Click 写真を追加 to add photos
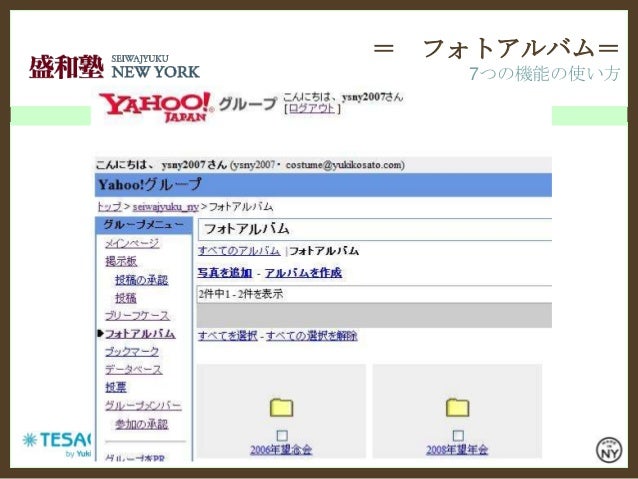Viewport: 638px width, 479px height. 225,273
